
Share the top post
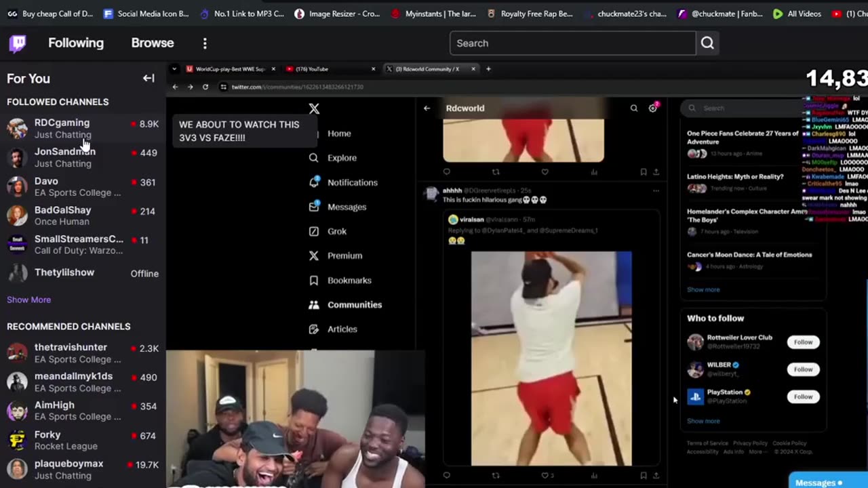[656, 172]
